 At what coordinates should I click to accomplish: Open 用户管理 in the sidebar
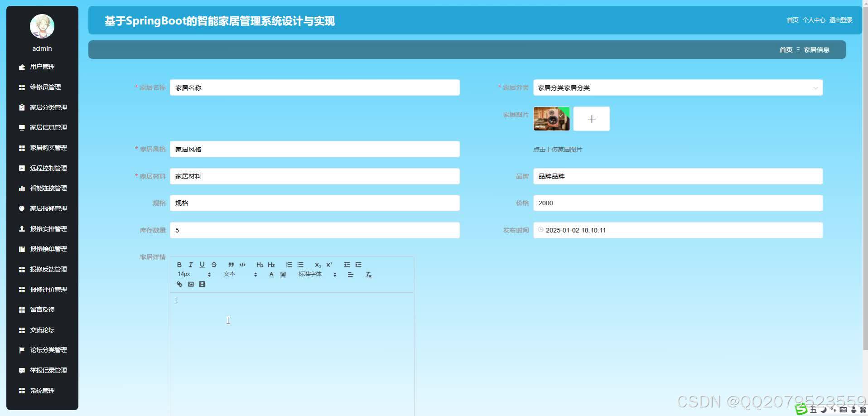point(42,67)
